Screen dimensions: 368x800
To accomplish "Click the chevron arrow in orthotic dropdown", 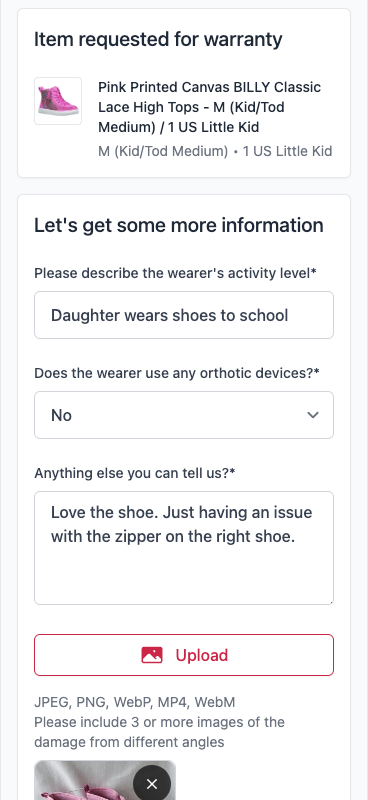I will (313, 415).
